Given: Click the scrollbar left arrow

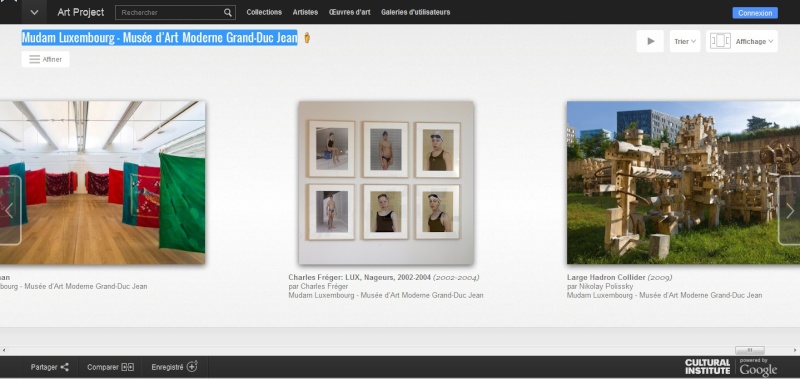Looking at the screenshot, I should (4, 350).
